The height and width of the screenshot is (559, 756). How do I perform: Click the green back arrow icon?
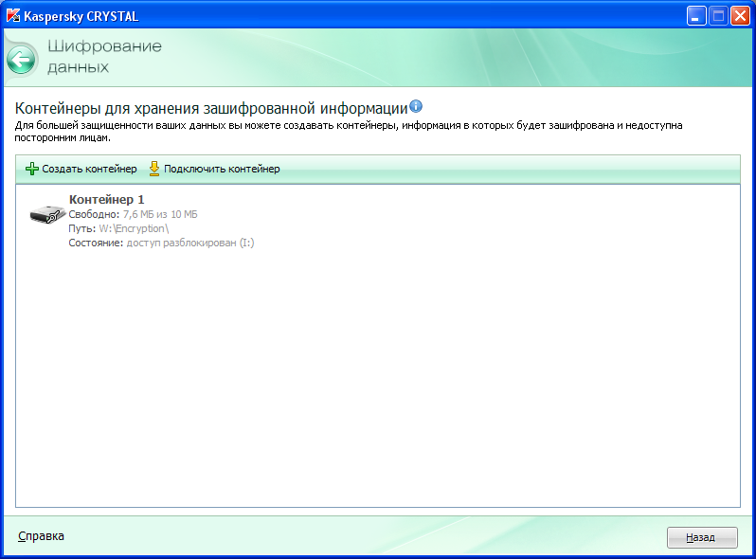click(x=21, y=60)
